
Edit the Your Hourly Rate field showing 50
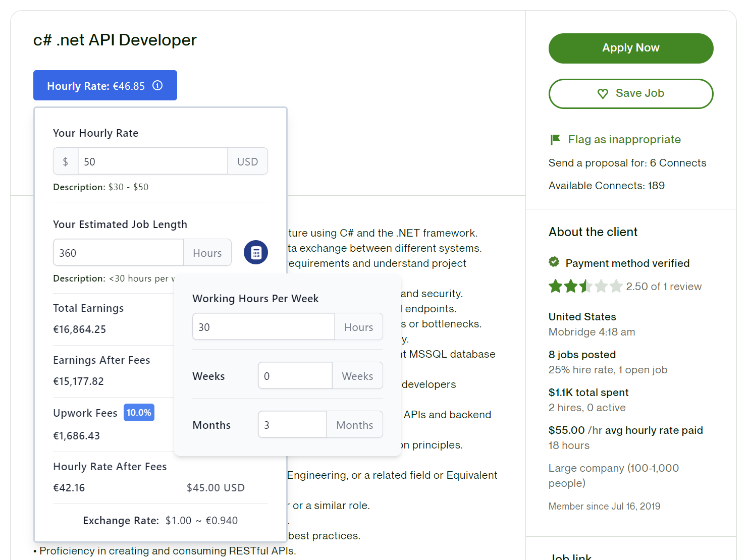tap(153, 161)
